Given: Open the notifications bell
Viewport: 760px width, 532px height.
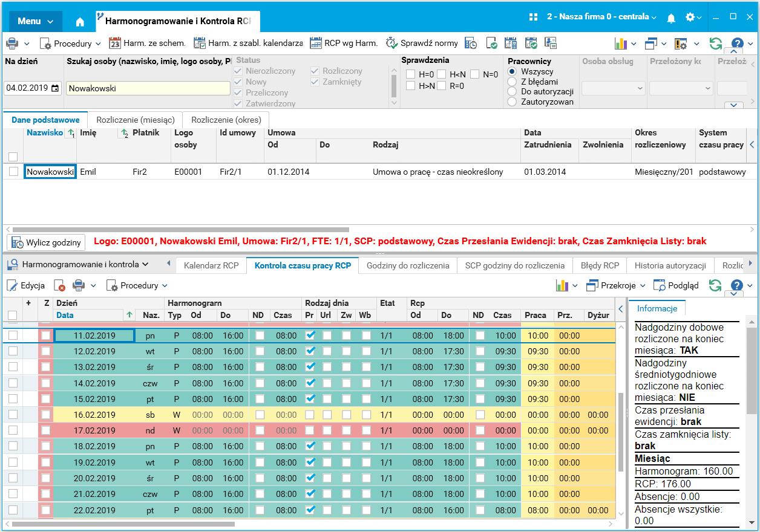Looking at the screenshot, I should point(671,18).
